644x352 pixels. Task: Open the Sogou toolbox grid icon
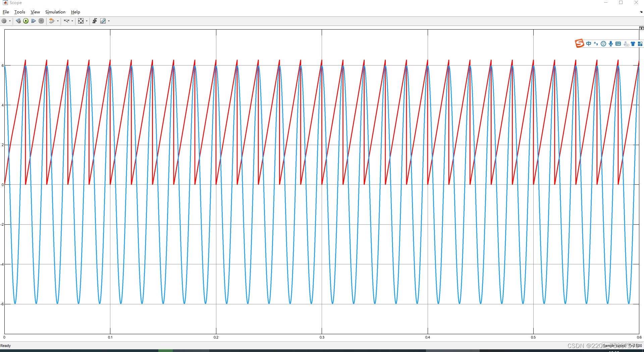tap(640, 44)
